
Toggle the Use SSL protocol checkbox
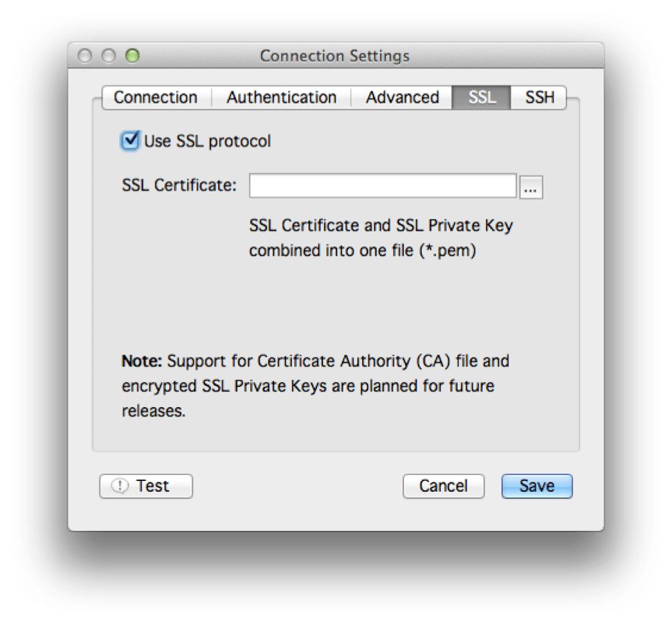pyautogui.click(x=130, y=141)
